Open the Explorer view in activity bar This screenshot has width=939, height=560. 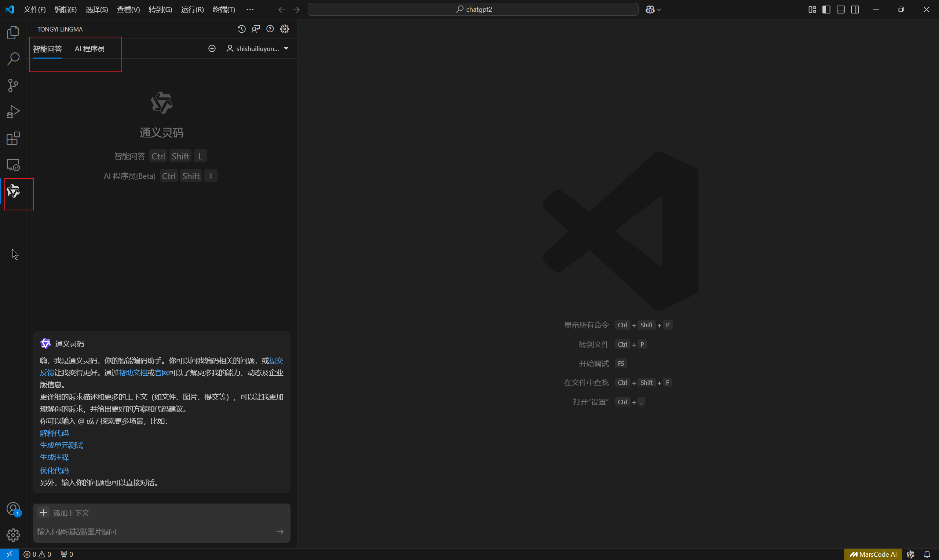(13, 33)
